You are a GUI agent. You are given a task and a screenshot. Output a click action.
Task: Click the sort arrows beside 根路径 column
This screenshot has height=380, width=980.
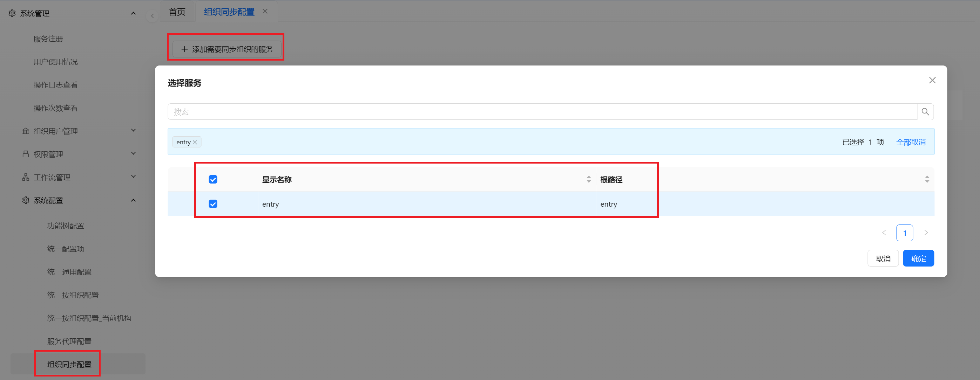(927, 179)
